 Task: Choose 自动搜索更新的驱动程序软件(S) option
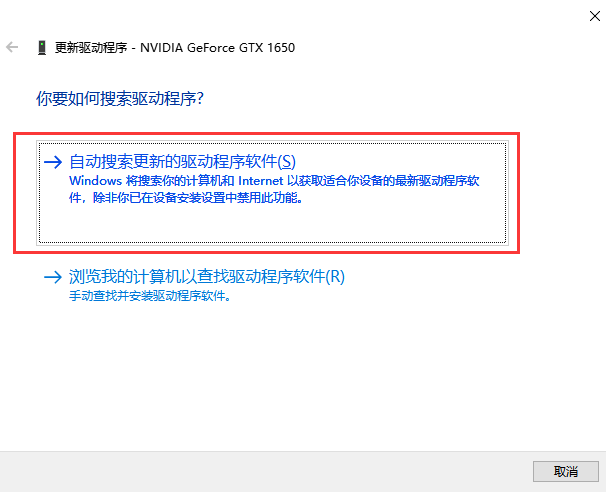pyautogui.click(x=182, y=162)
